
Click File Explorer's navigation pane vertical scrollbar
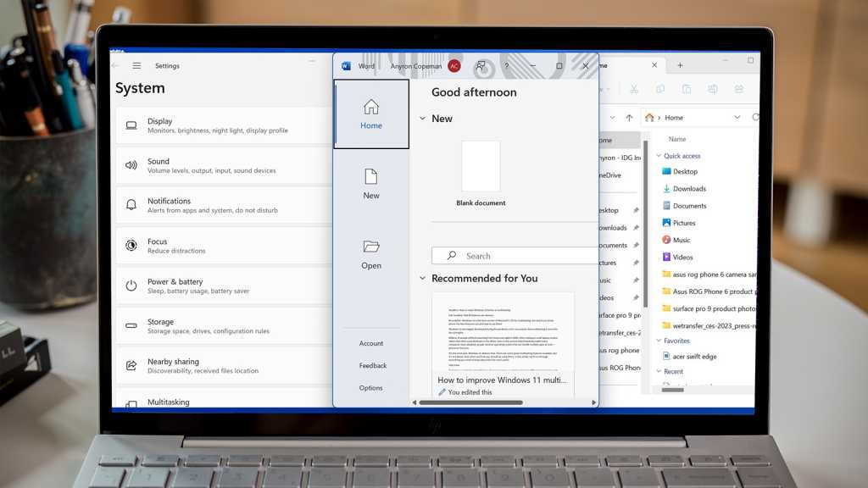point(645,224)
